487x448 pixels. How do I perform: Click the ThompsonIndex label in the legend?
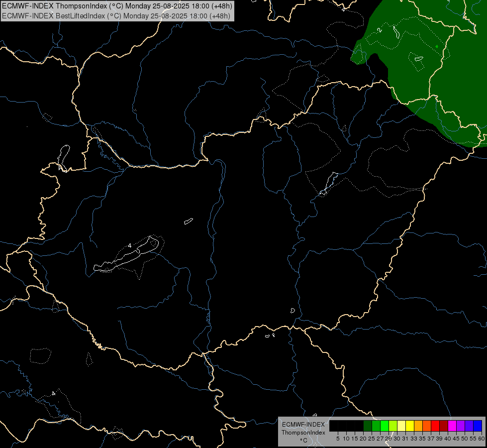pos(303,433)
